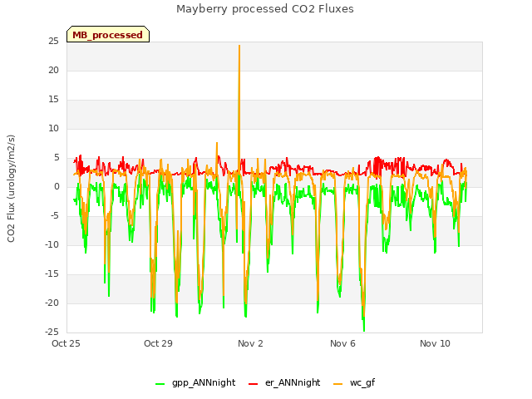Toggle the wc_gf legend entry
Image resolution: width=532 pixels, height=399 pixels.
[354, 382]
